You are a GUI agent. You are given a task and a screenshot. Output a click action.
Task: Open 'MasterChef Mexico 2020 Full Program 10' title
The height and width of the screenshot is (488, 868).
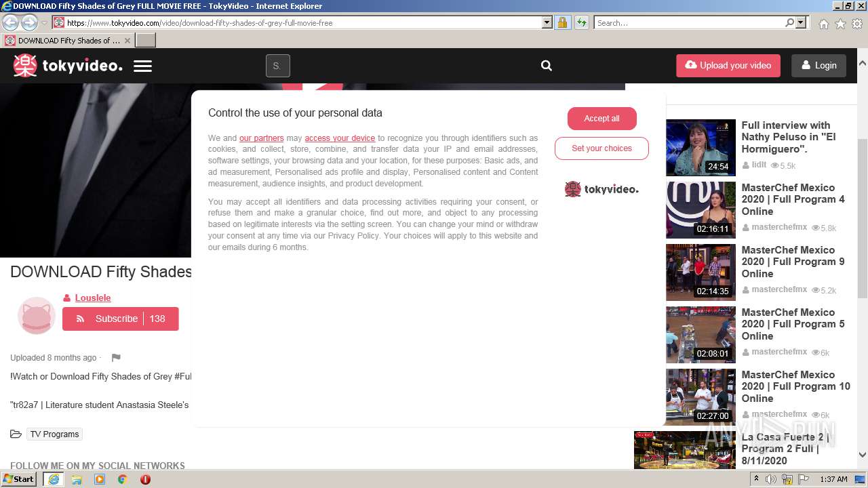click(795, 386)
